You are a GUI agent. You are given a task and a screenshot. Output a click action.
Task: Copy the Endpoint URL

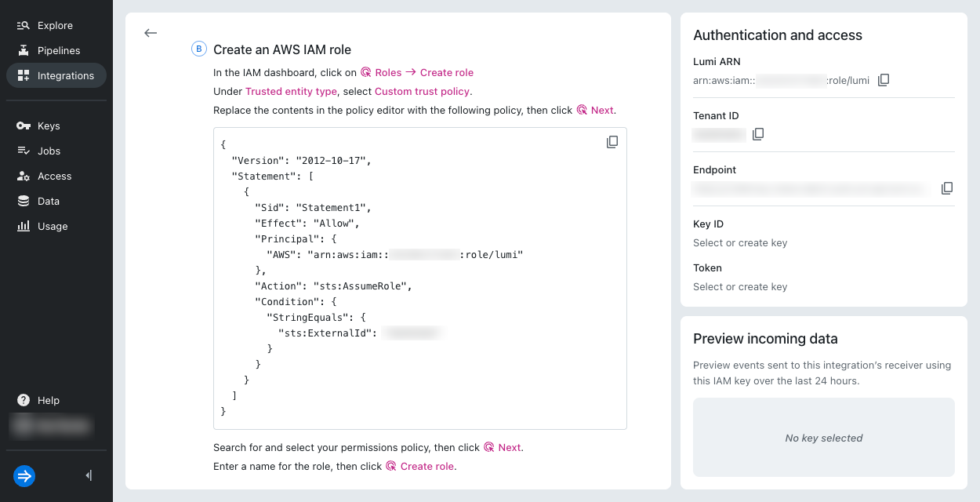(947, 188)
